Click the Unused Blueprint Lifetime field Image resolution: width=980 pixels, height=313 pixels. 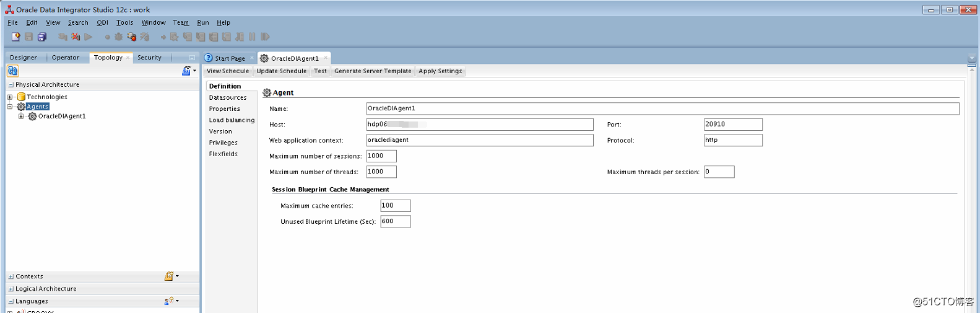tap(396, 221)
